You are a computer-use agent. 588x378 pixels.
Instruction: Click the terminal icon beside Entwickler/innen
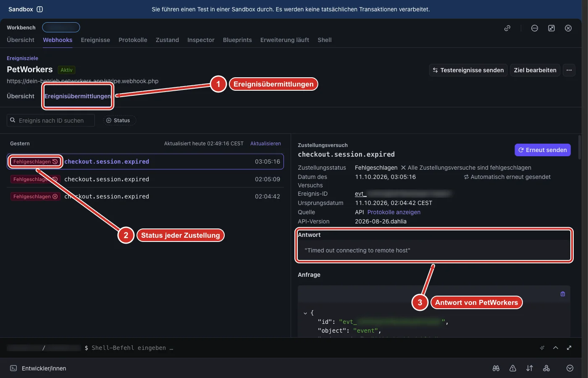coord(13,368)
